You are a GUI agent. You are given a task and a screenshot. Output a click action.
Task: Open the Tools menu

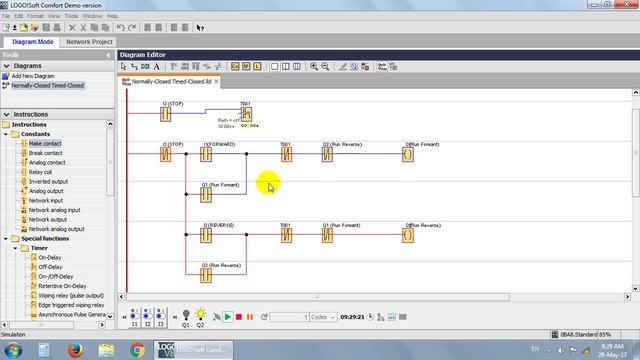point(71,16)
